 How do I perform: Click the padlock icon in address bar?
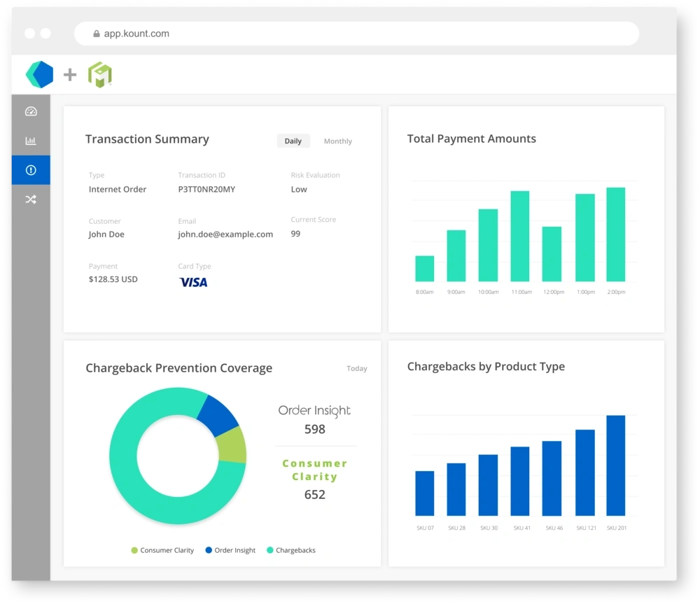[x=97, y=34]
